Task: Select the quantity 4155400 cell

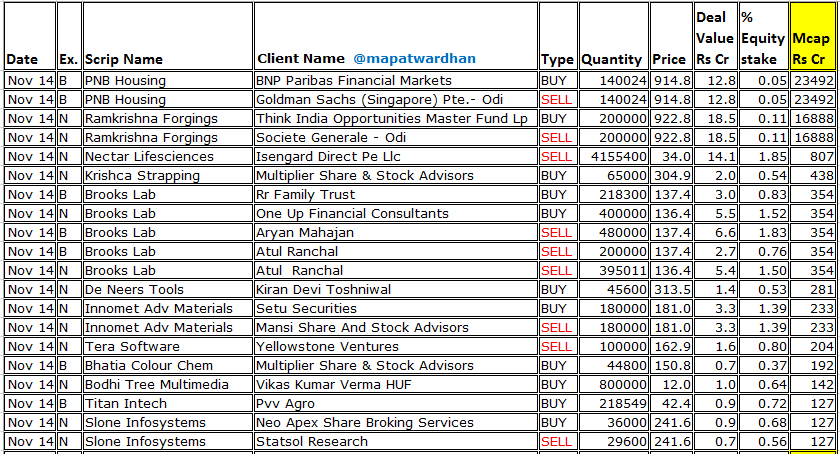Action: 614,157
